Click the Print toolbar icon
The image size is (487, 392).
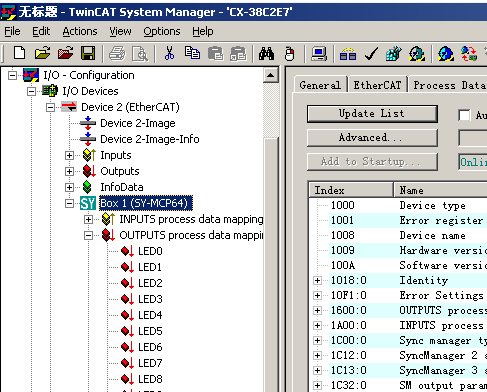pyautogui.click(x=117, y=53)
